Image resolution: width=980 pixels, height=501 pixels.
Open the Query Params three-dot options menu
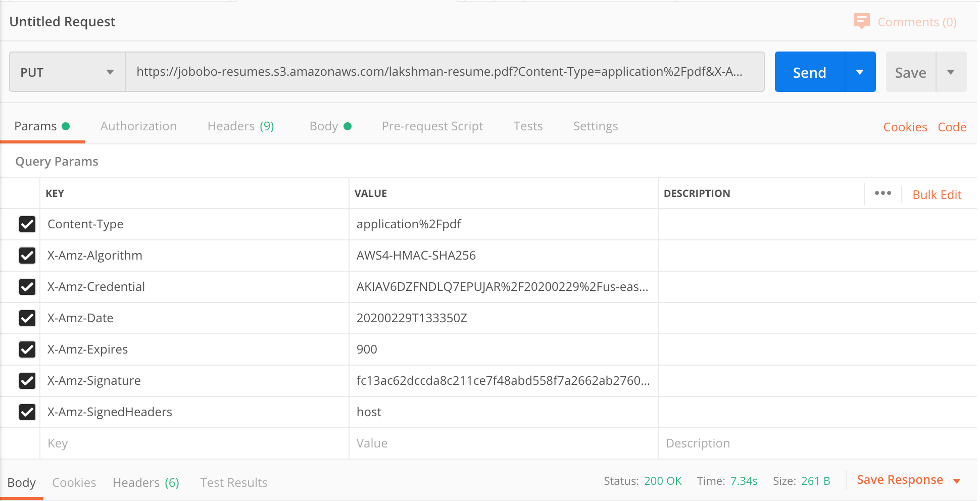click(882, 193)
